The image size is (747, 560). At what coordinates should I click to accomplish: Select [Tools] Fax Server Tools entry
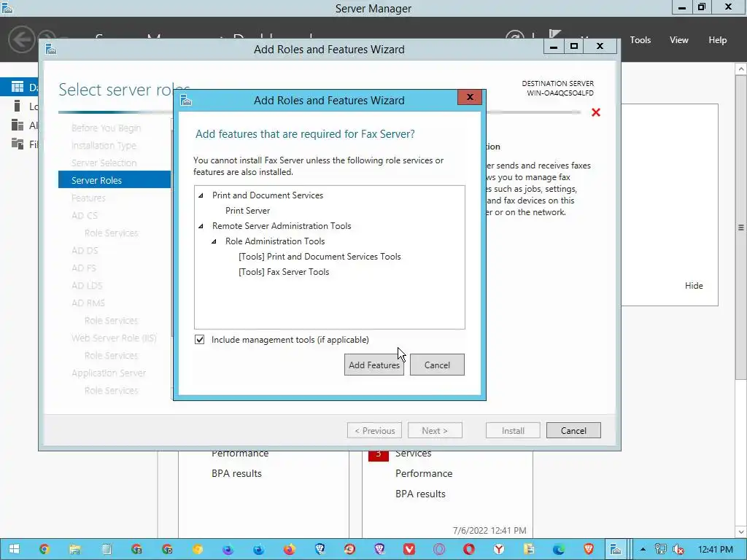(x=284, y=272)
